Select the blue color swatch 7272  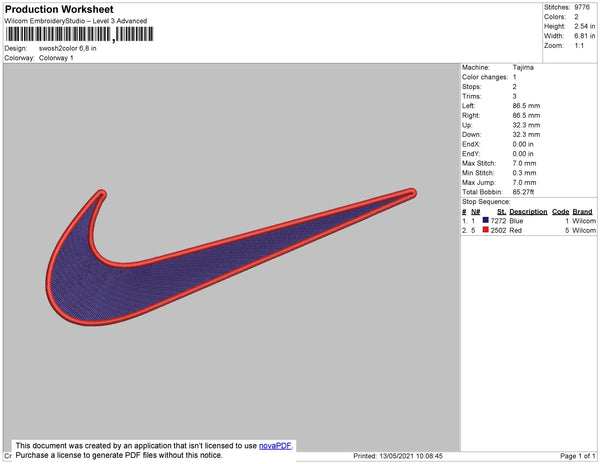coord(486,220)
